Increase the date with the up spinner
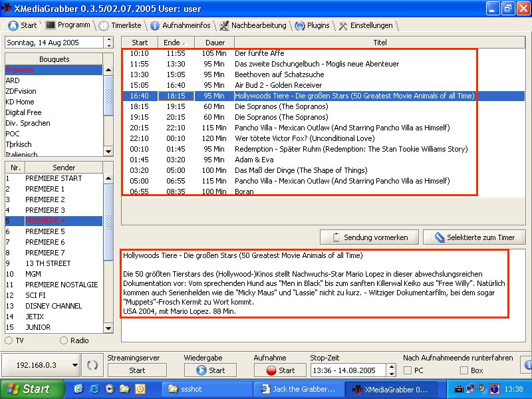 click(x=109, y=39)
